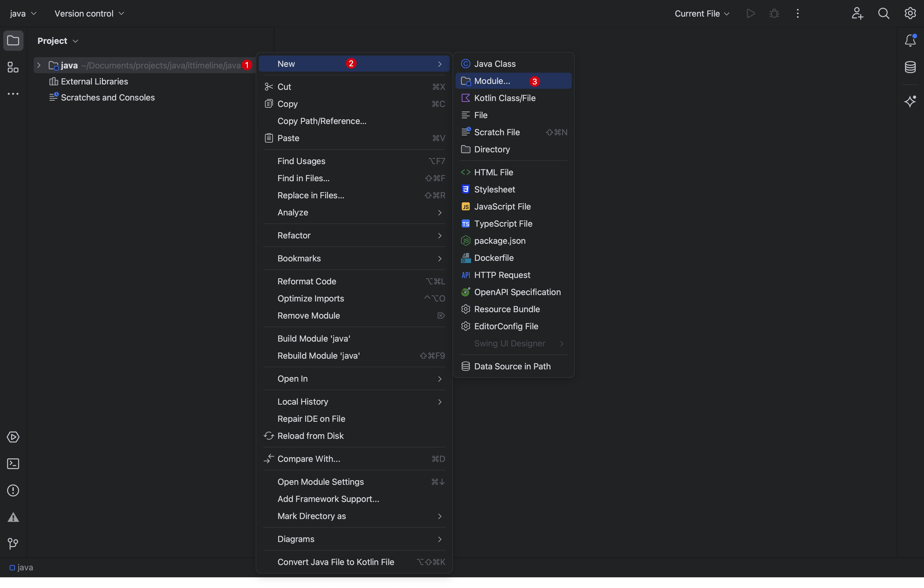
Task: Select Remove Module
Action: coord(354,316)
